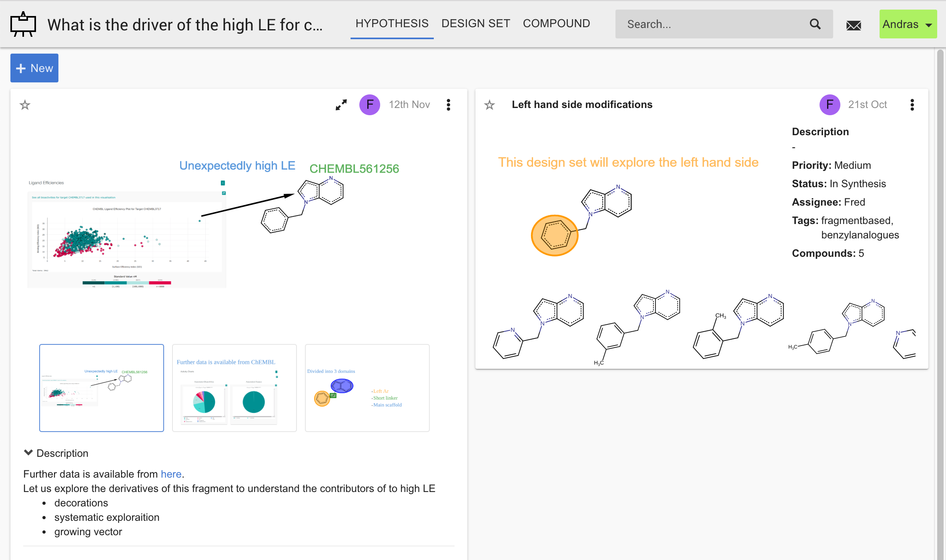Screen dimensions: 946x560
Task: Switch to the DESIGN SET tab
Action: [x=475, y=24]
